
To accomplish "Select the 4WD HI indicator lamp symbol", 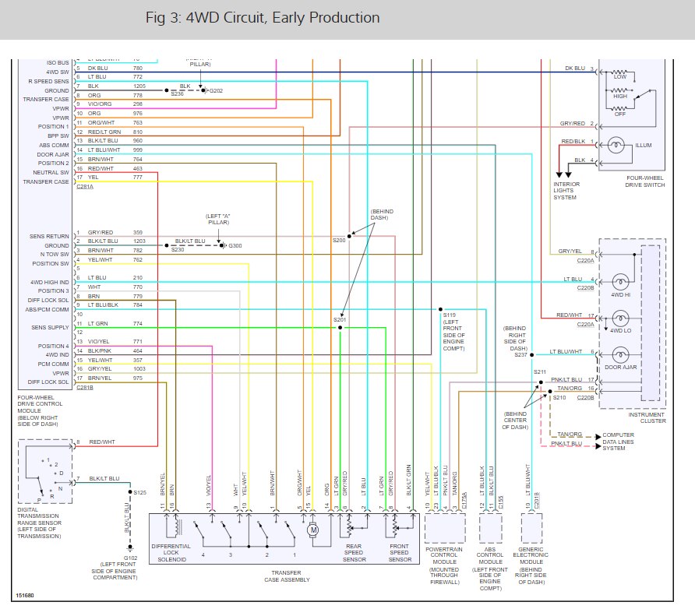I will (x=620, y=282).
